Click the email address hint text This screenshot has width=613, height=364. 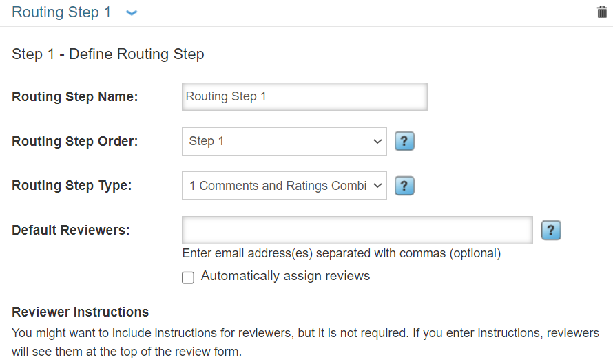tap(341, 253)
